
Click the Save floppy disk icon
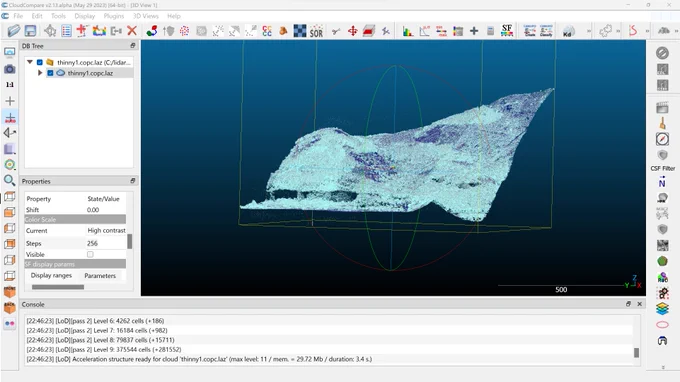(x=30, y=31)
